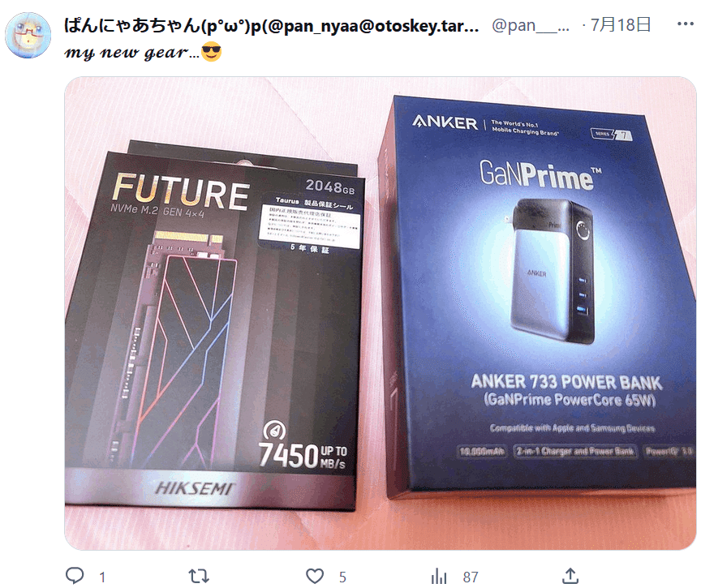Open the 7月18日 timestamp link

(621, 24)
